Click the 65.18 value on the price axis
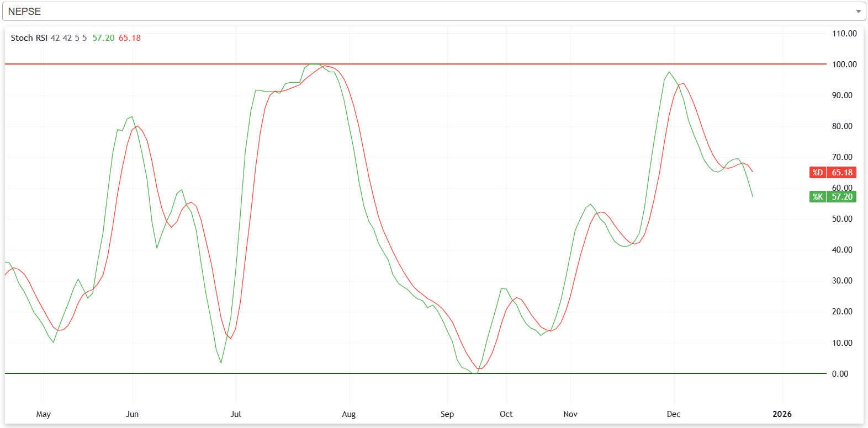868x428 pixels. point(842,173)
